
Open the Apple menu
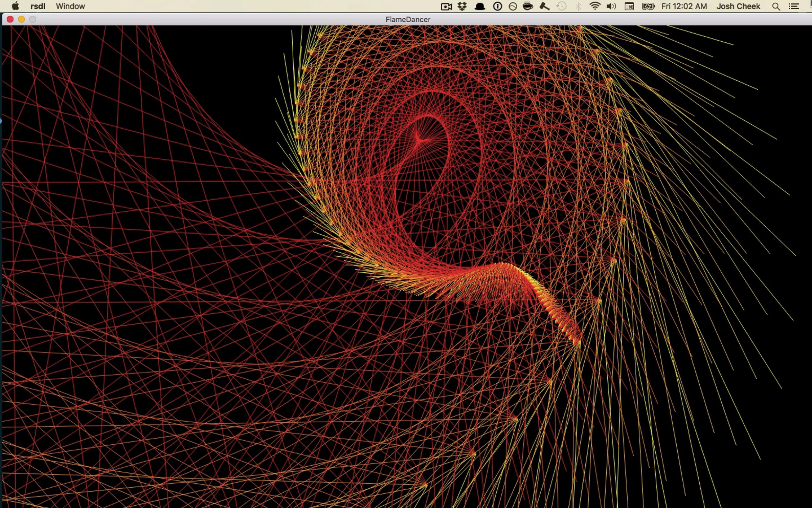click(15, 6)
